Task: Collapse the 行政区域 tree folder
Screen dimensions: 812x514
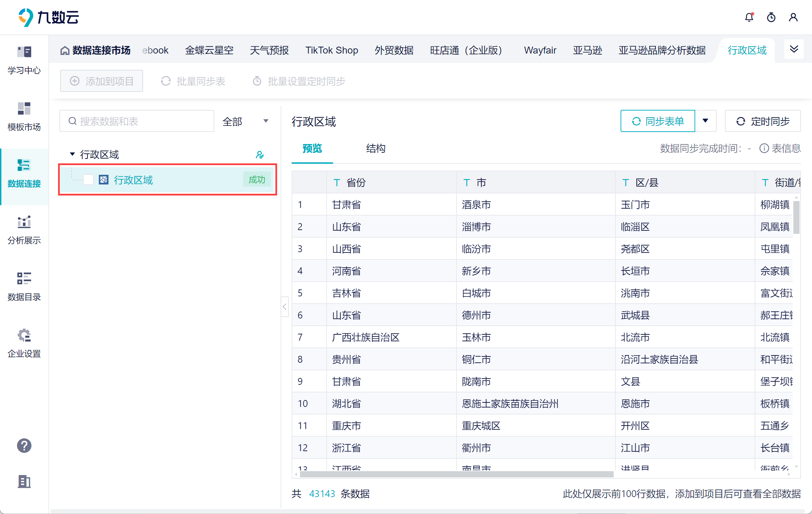Action: (72, 154)
